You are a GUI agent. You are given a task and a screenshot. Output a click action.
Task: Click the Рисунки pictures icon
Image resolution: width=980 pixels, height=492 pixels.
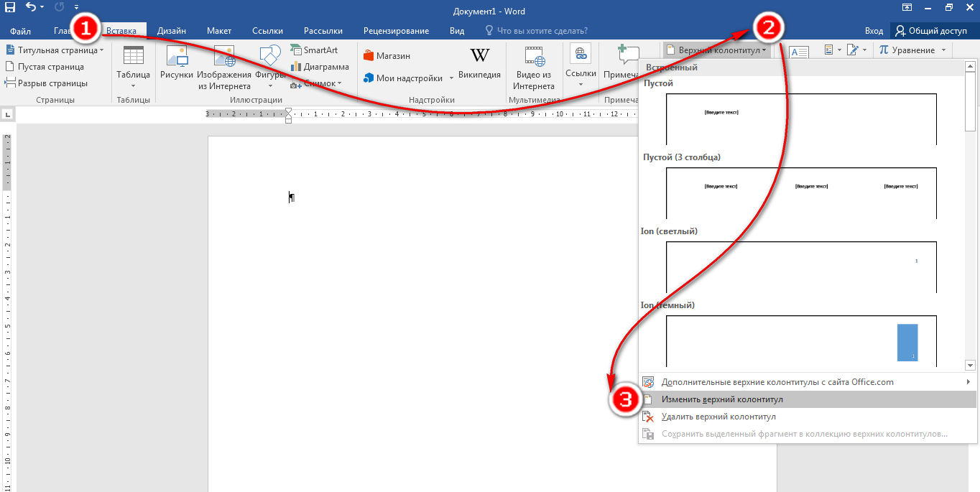[x=176, y=63]
